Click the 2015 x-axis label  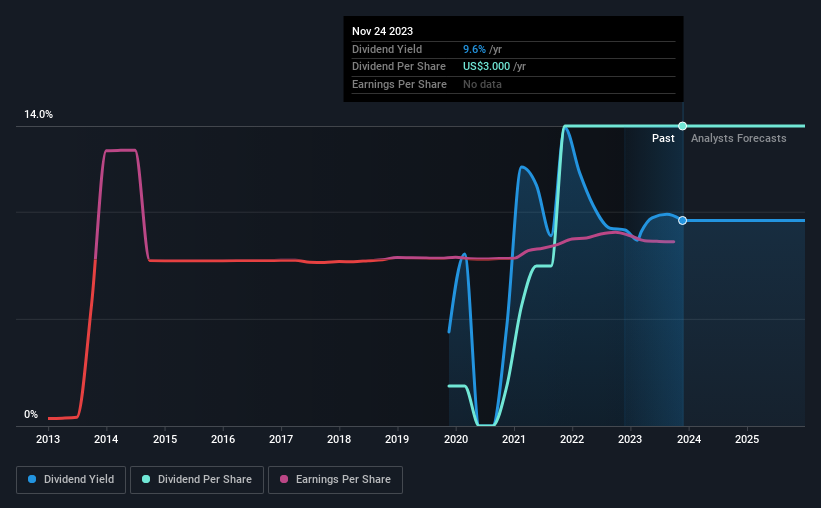pos(165,439)
